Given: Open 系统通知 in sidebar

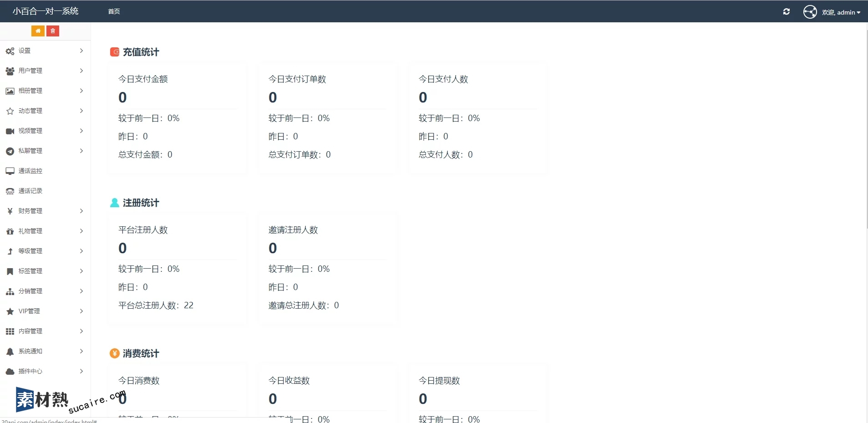Looking at the screenshot, I should [46, 351].
